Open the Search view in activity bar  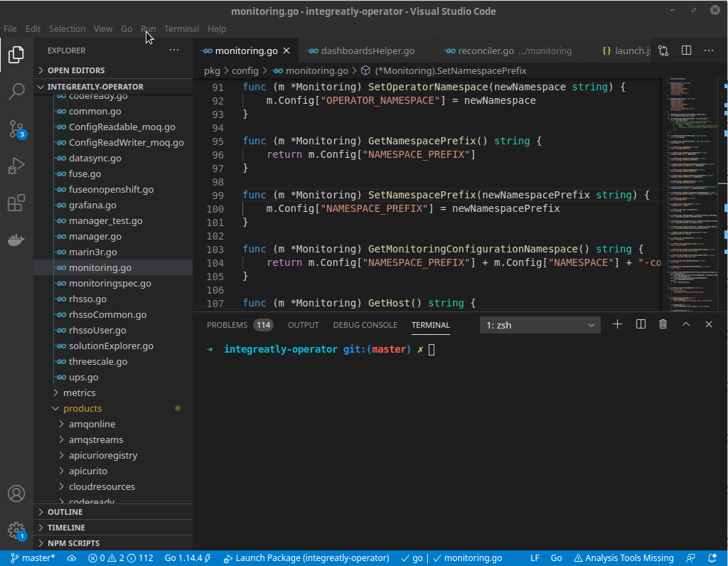pos(16,92)
